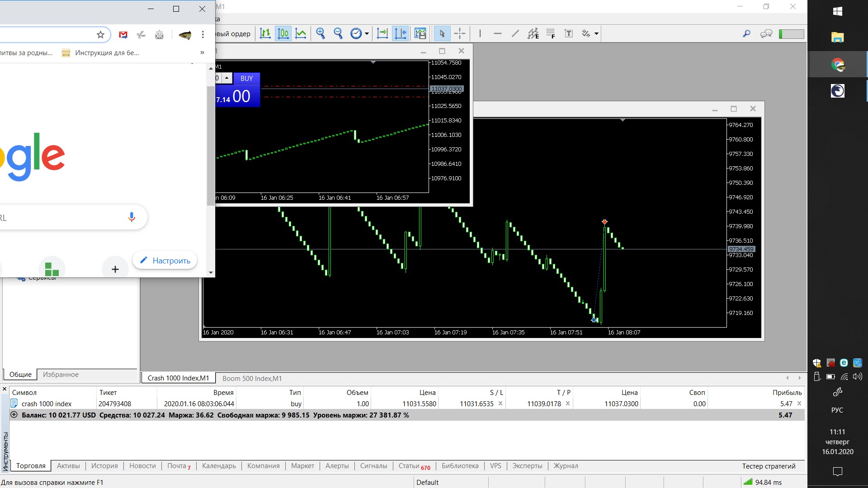
Task: Click the zoom out magnifier icon
Action: [x=338, y=33]
